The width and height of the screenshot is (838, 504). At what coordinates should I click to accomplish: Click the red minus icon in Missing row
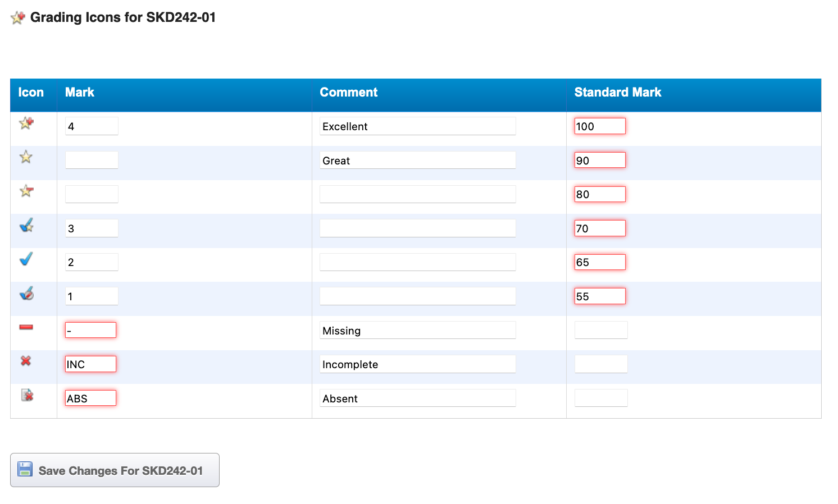26,327
